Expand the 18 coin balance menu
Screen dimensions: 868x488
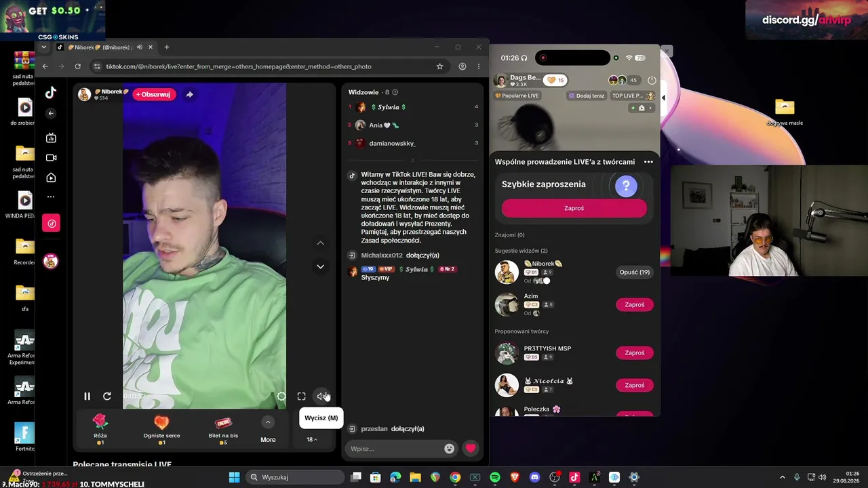click(x=312, y=440)
